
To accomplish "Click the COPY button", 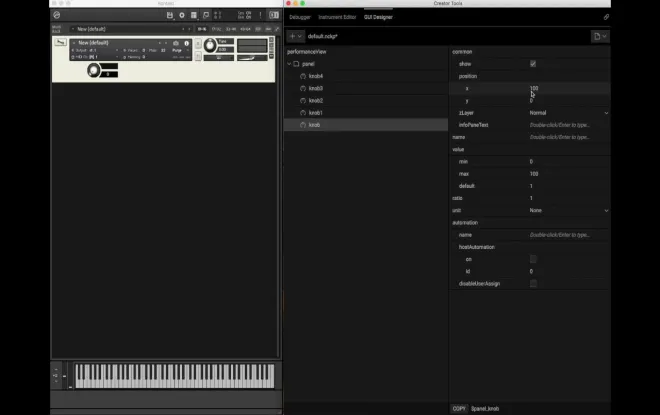I will pos(459,409).
